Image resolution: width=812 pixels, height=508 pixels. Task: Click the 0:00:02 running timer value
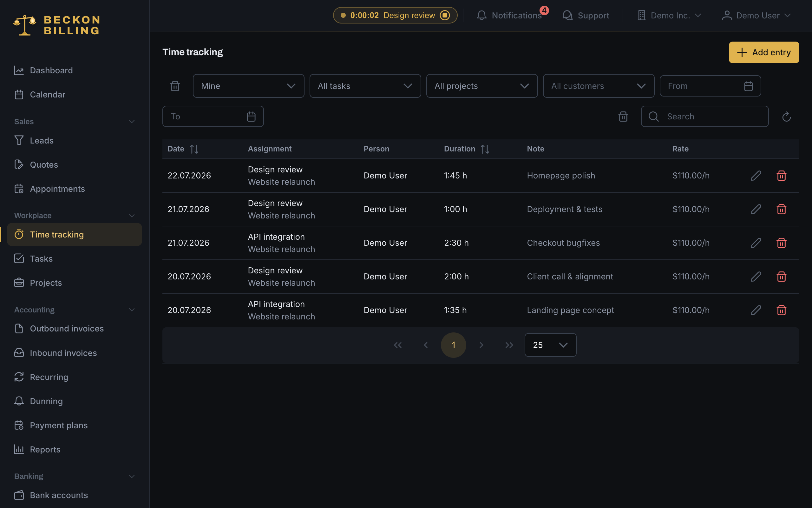pyautogui.click(x=364, y=15)
